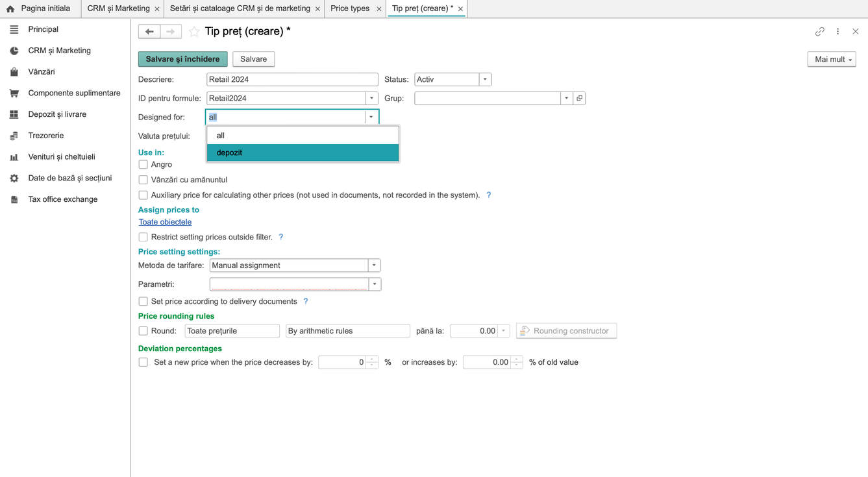This screenshot has width=868, height=477.
Task: Click the Descriere field with Retail 2024
Action: pyautogui.click(x=292, y=79)
